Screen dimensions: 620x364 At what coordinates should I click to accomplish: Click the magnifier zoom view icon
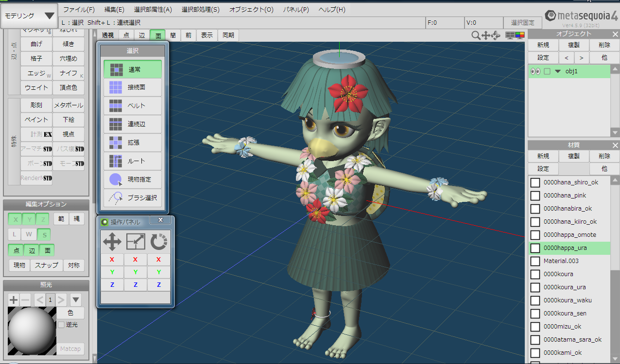click(x=476, y=35)
